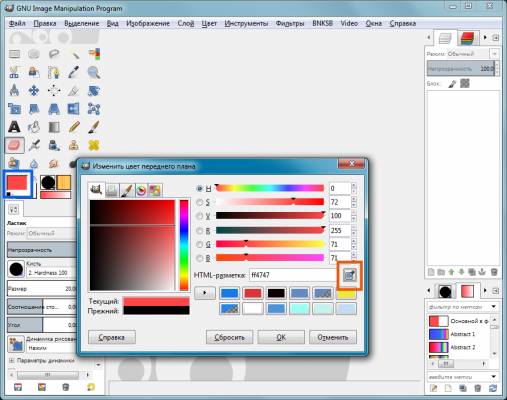This screenshot has height=400, width=507.
Task: Open the gradient tag entry dropdown at panel bottom
Action: coord(494,377)
